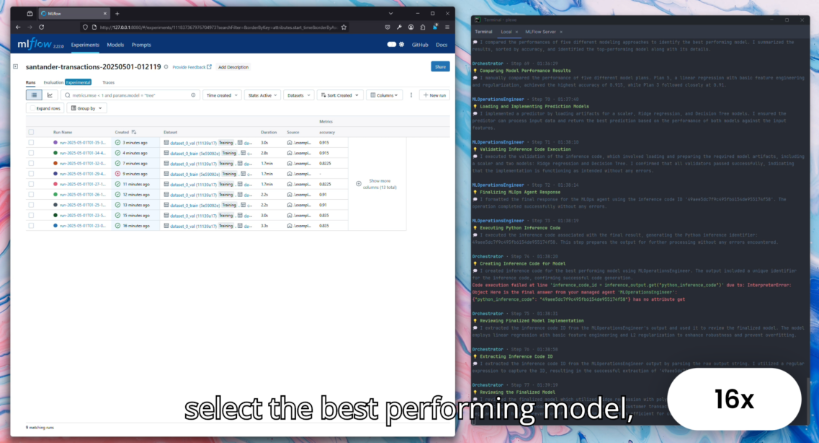819x443 pixels.
Task: Toggle the dark mode switch
Action: [392, 44]
